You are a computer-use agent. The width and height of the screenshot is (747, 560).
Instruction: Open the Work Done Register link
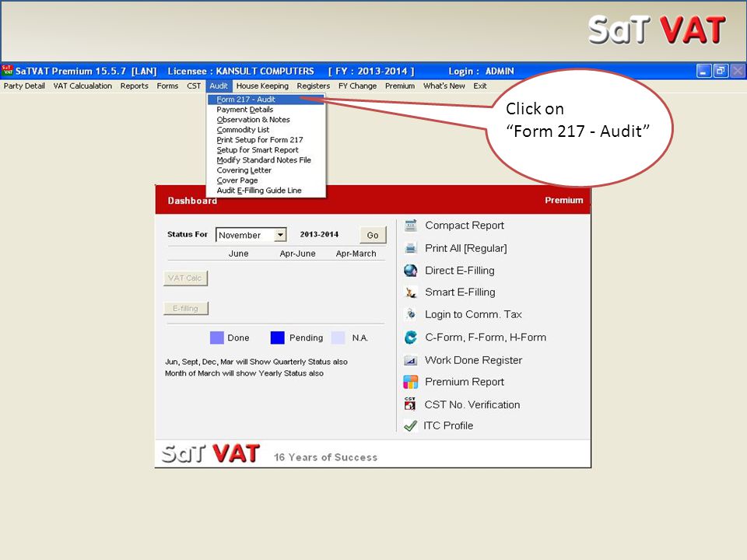[x=474, y=360]
